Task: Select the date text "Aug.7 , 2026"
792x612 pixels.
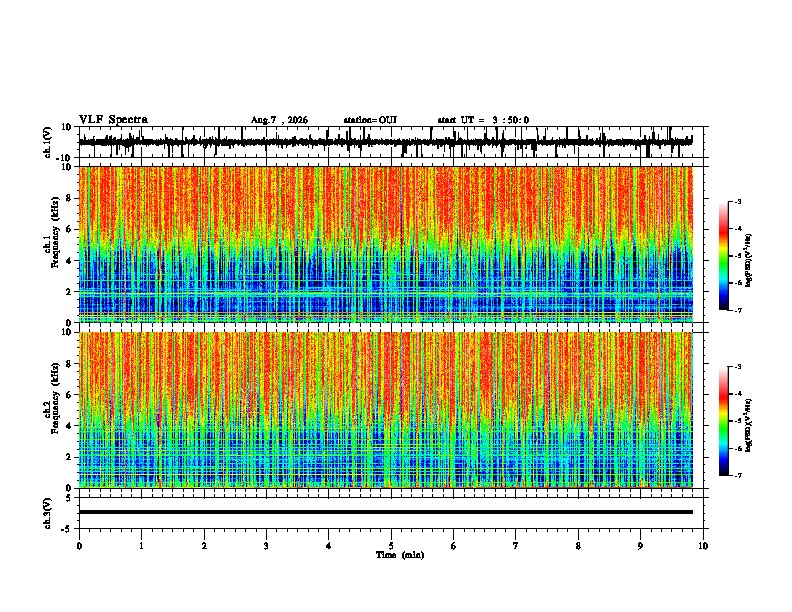Action: click(x=279, y=120)
